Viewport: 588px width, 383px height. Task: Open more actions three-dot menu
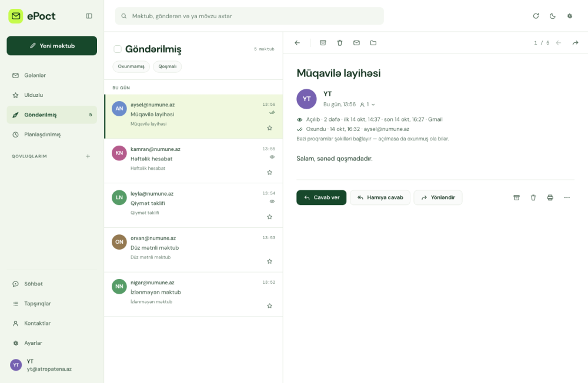567,197
